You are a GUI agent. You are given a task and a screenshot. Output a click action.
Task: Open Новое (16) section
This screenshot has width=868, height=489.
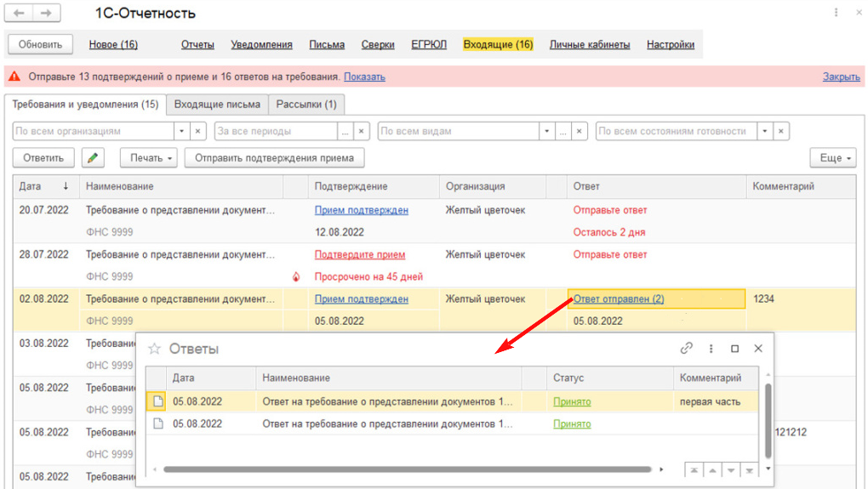point(113,44)
